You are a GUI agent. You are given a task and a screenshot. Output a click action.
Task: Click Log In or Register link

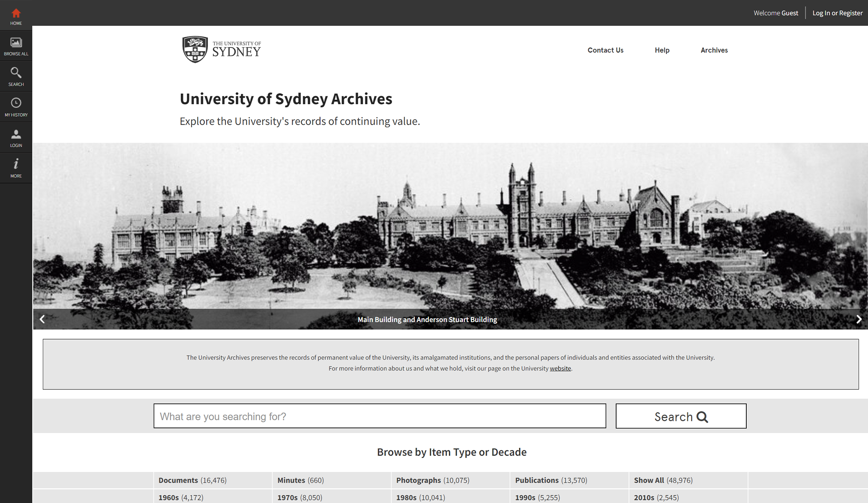[837, 13]
